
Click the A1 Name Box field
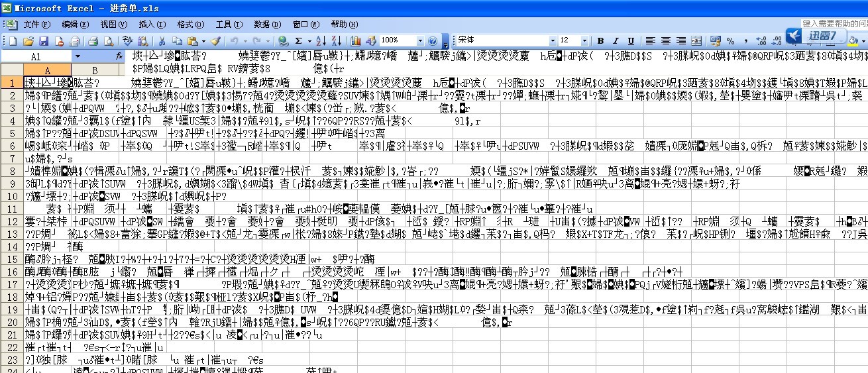click(x=36, y=57)
